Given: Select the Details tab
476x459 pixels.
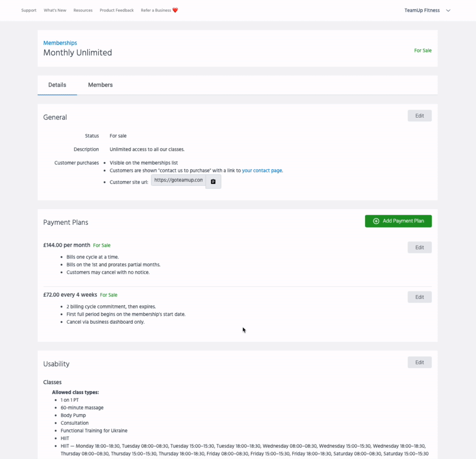Looking at the screenshot, I should 57,85.
